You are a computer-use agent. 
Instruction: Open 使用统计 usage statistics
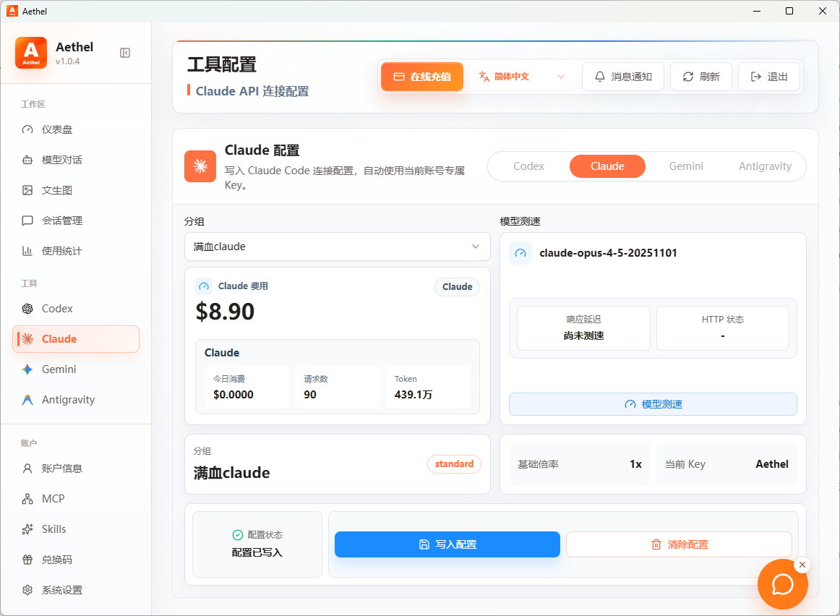click(75, 251)
